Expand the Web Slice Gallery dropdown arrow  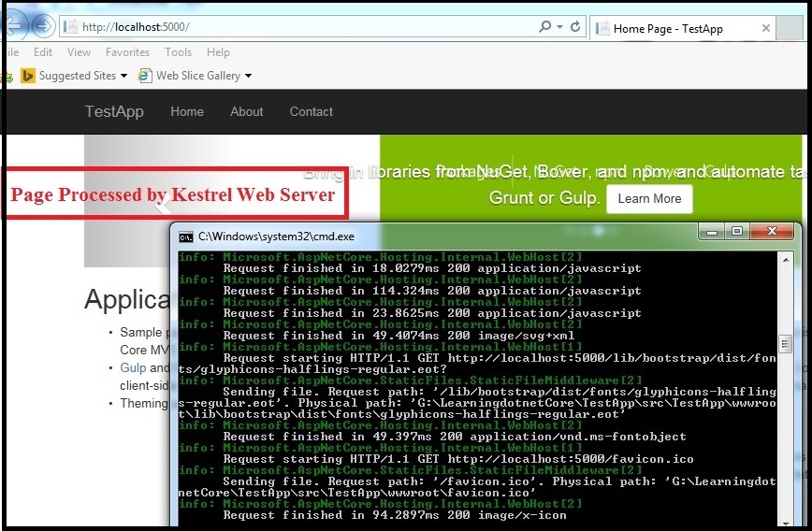point(249,76)
